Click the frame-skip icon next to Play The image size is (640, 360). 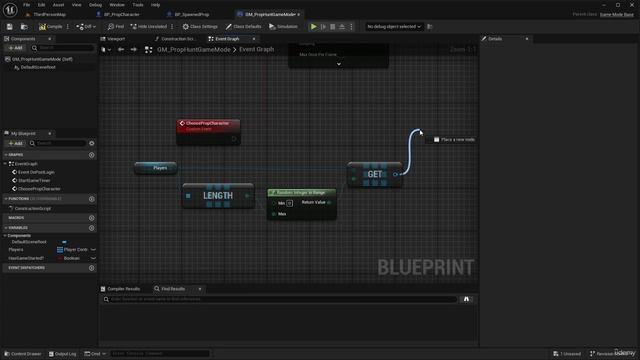pyautogui.click(x=323, y=27)
